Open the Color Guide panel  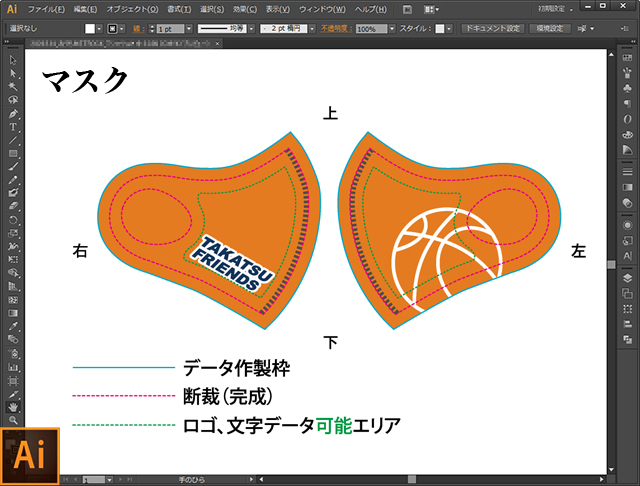(x=627, y=150)
